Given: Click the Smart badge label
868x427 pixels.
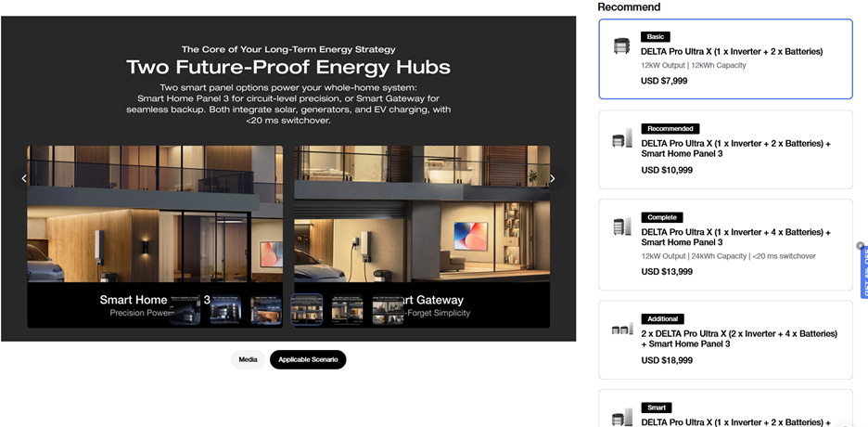Looking at the screenshot, I should (x=657, y=408).
